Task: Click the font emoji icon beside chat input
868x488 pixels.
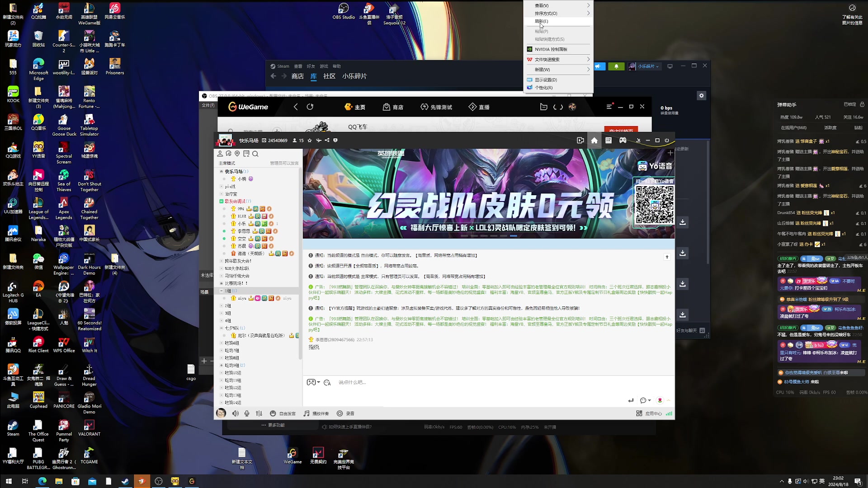Action: 327,382
